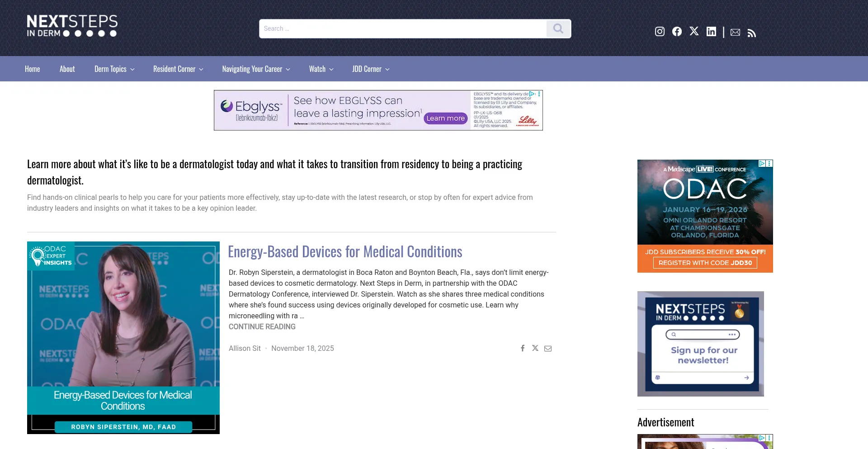The height and width of the screenshot is (449, 868).
Task: Share article on Facebook icon
Action: [x=523, y=348]
